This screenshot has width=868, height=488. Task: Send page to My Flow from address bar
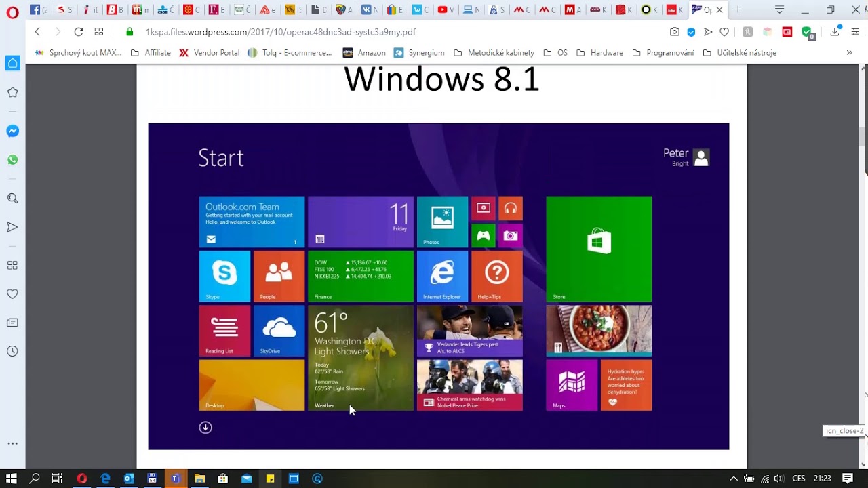[708, 32]
